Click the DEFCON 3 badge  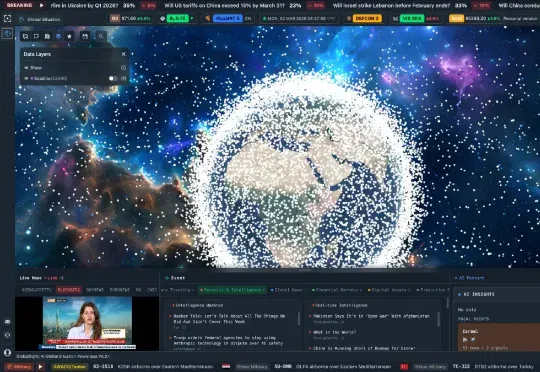tap(367, 18)
